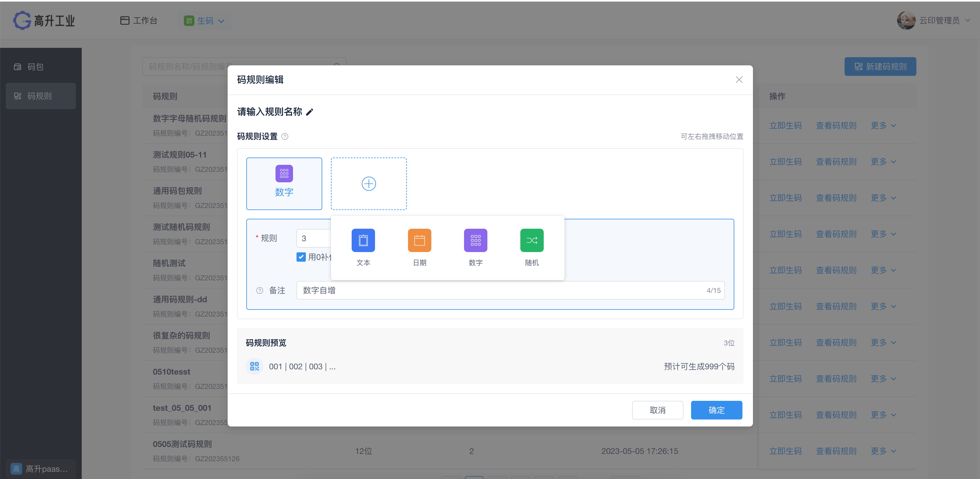Close the 码规则编辑 dialog
Screen dimensions: 980x479
pyautogui.click(x=739, y=80)
